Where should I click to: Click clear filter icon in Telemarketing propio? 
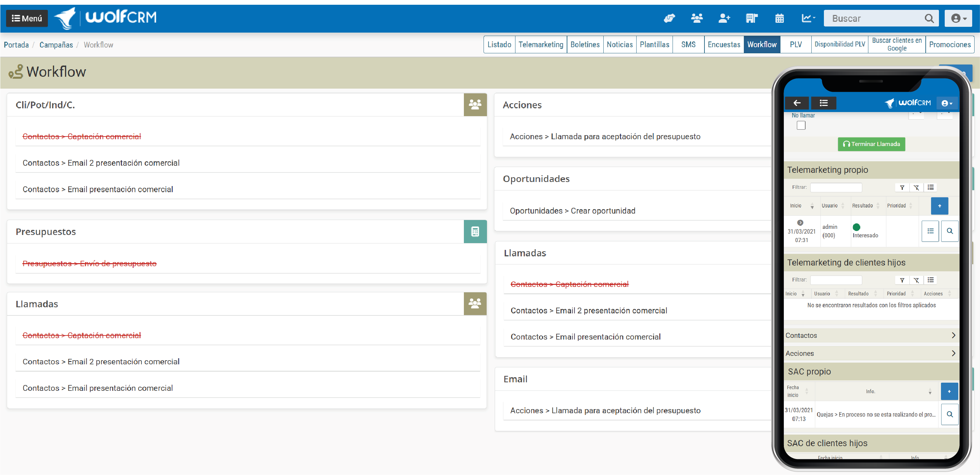click(916, 187)
